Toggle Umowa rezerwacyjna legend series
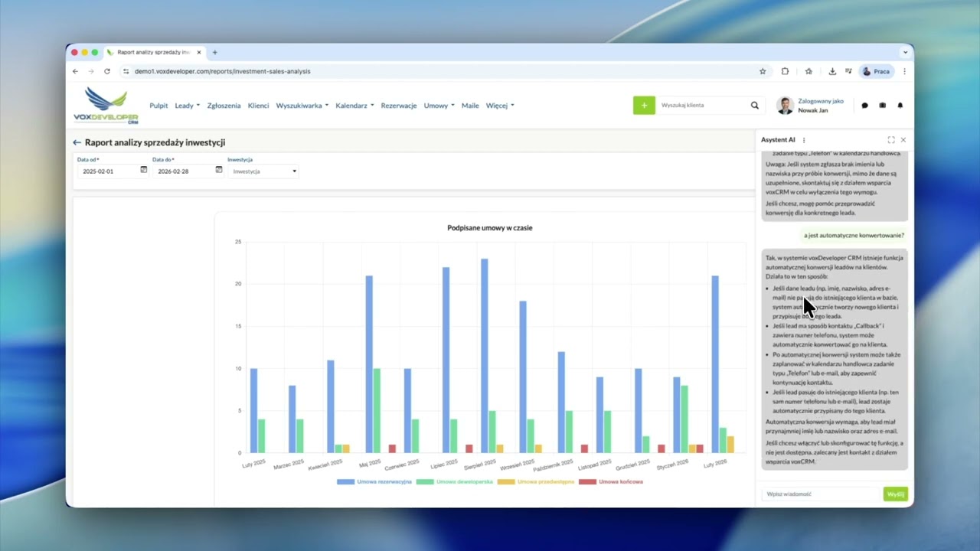Image resolution: width=980 pixels, height=551 pixels. point(374,481)
